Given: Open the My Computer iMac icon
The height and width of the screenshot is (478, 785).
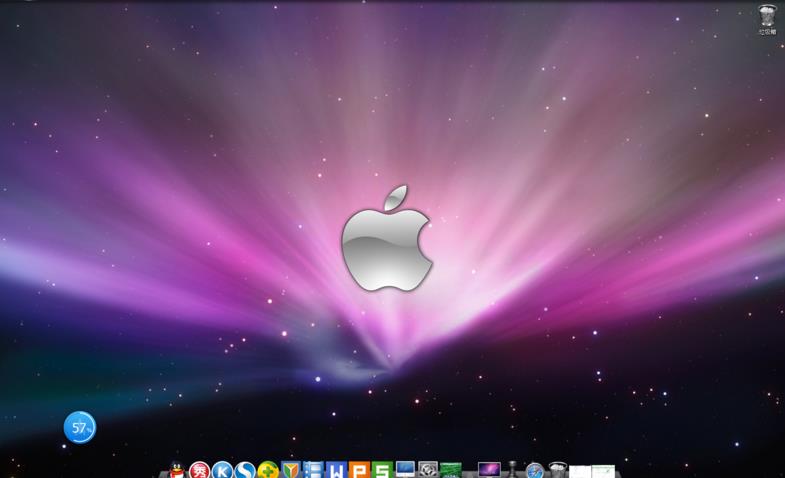Looking at the screenshot, I should click(x=405, y=469).
